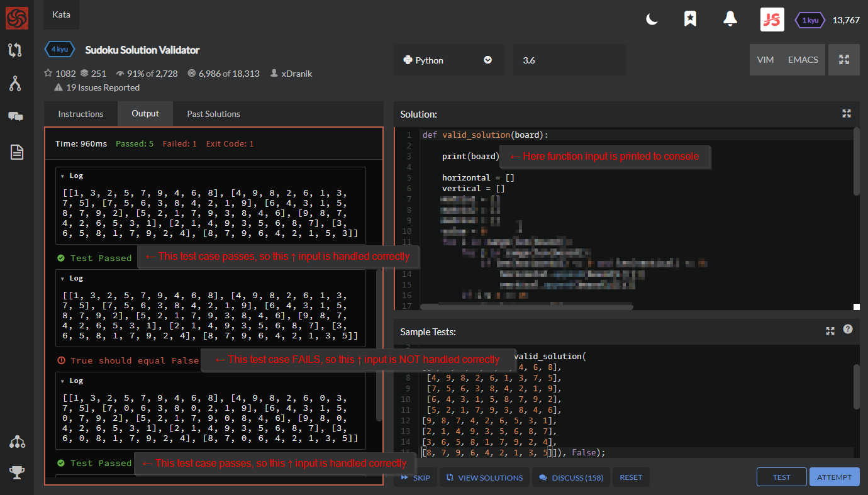Click the star rating icon next to 1082
Image resolution: width=868 pixels, height=495 pixels.
48,73
